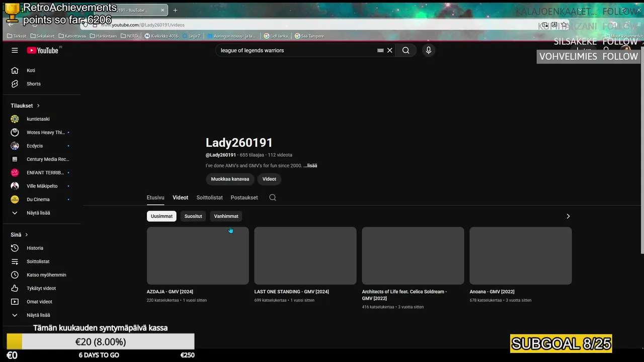Click the Videot button under channel info
644x362 pixels.
point(269,179)
